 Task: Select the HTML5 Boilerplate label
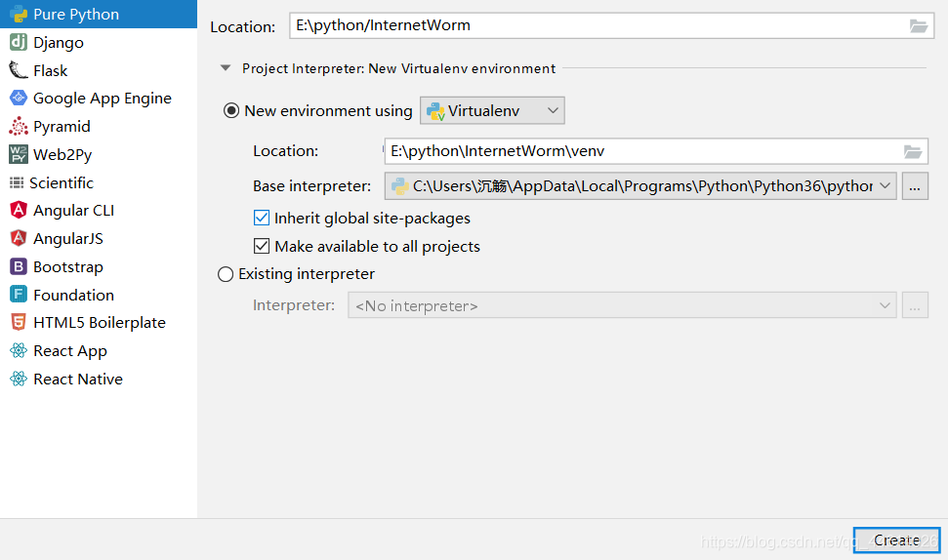100,323
